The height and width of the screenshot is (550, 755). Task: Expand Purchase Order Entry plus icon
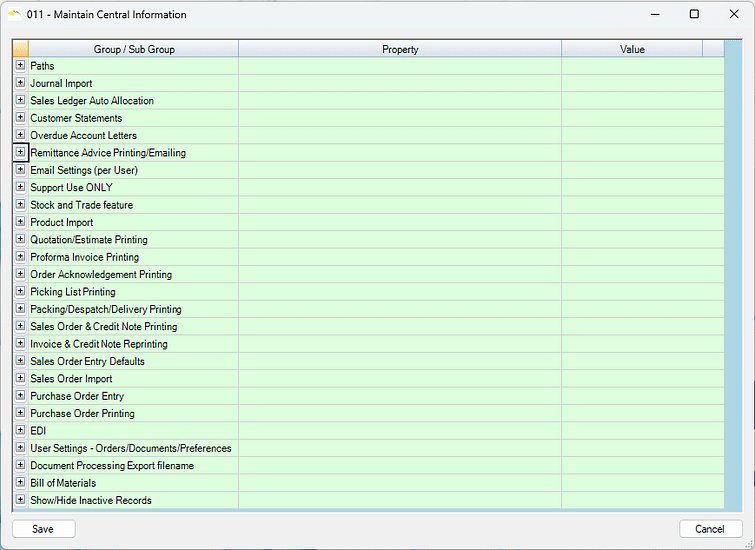pyautogui.click(x=20, y=396)
